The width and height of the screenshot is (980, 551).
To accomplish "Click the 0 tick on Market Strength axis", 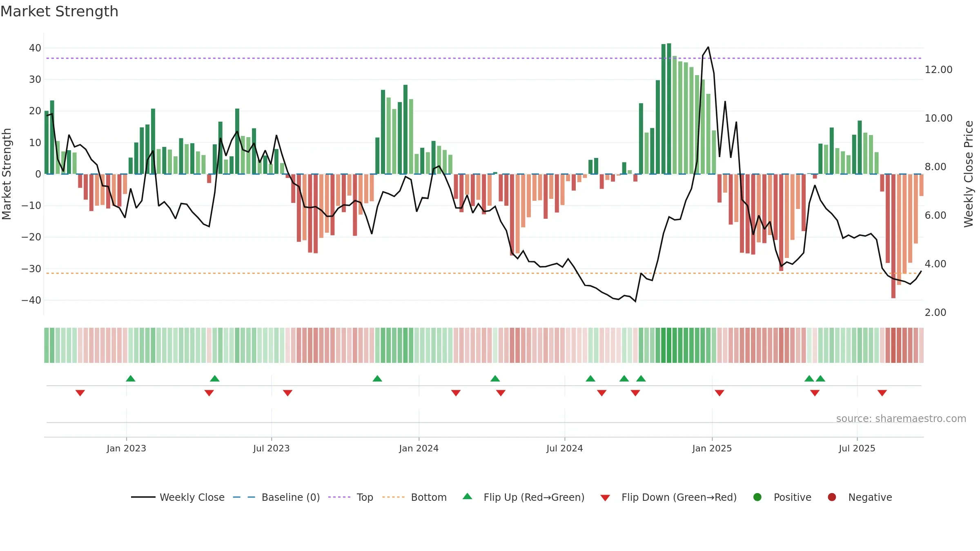I will tap(38, 174).
